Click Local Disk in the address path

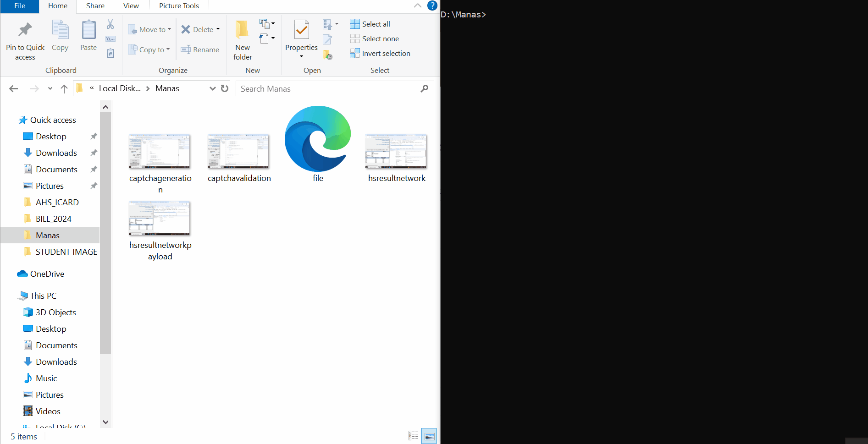coord(120,88)
